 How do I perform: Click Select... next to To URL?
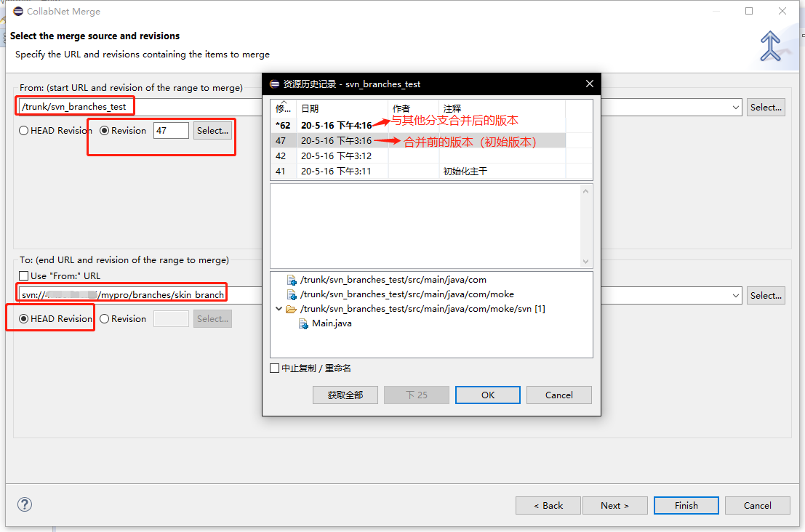(x=766, y=296)
